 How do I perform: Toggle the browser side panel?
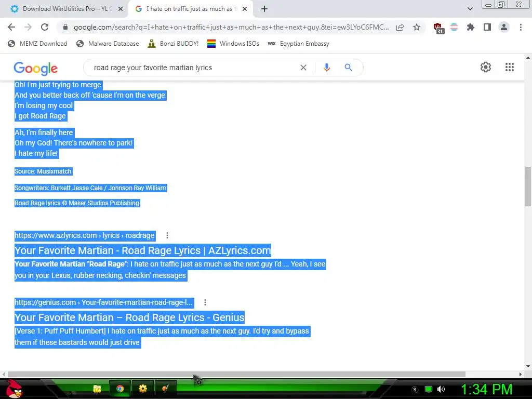point(487,27)
